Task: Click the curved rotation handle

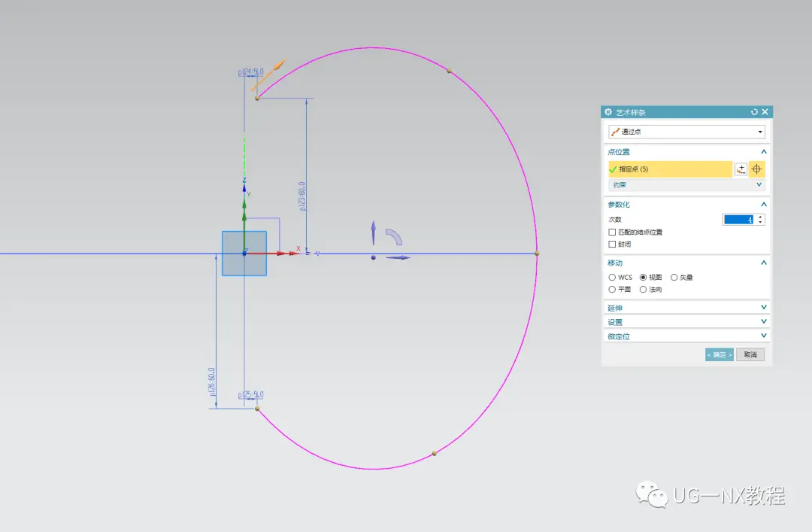Action: point(394,236)
